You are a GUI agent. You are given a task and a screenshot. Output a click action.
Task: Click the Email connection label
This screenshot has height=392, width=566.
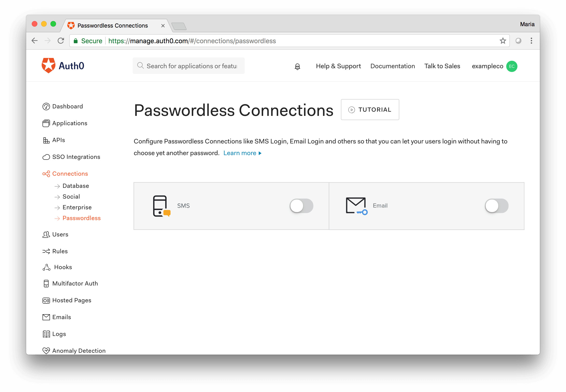(x=380, y=206)
